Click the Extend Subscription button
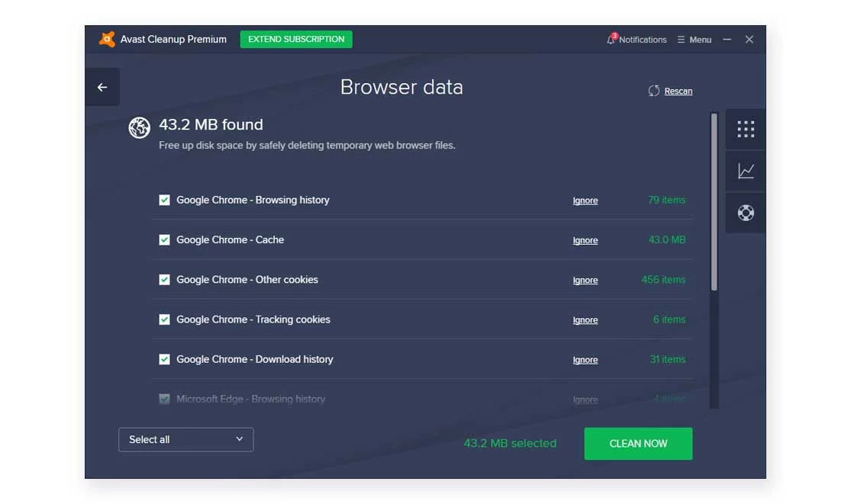The height and width of the screenshot is (504, 851). 296,39
